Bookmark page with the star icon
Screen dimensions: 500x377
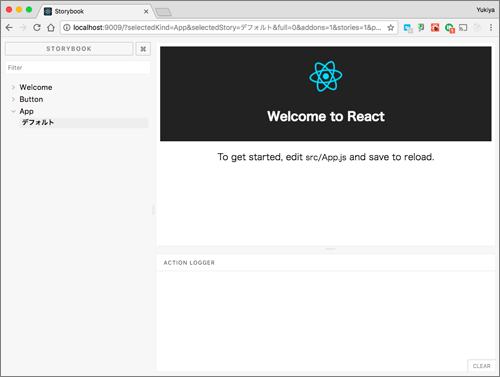[x=391, y=28]
